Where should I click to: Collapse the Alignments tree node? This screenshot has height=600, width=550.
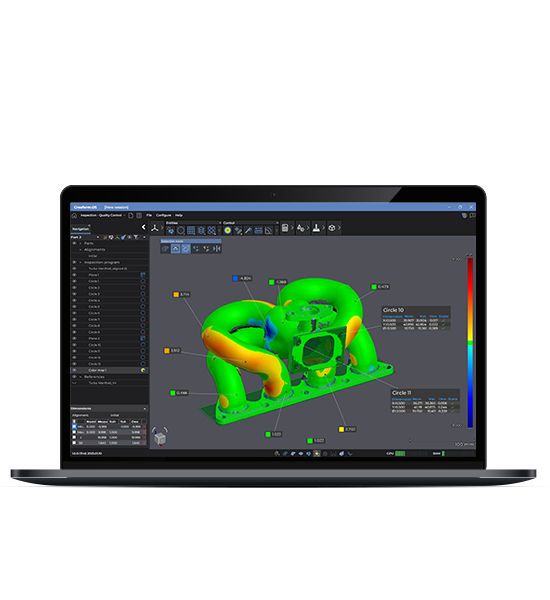80,249
